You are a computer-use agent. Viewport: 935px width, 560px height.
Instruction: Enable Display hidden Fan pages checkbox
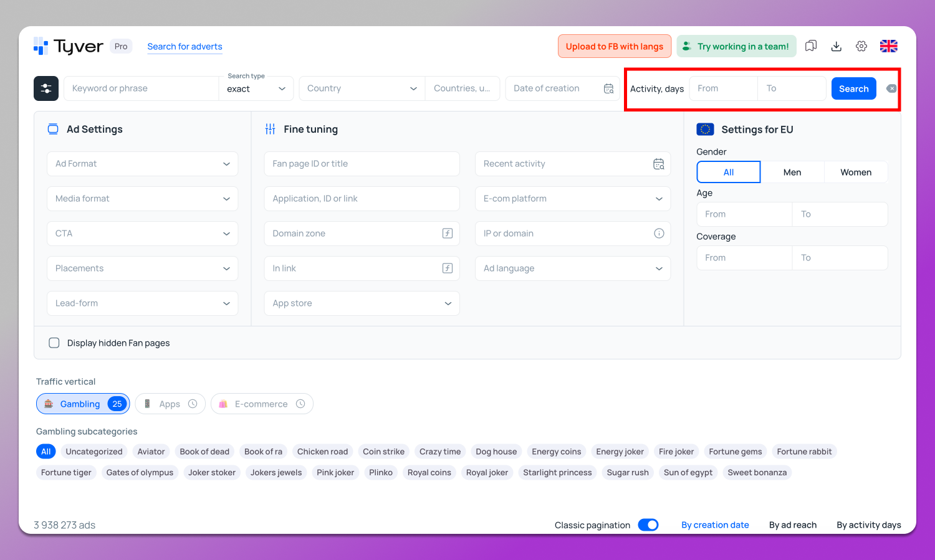pyautogui.click(x=54, y=343)
